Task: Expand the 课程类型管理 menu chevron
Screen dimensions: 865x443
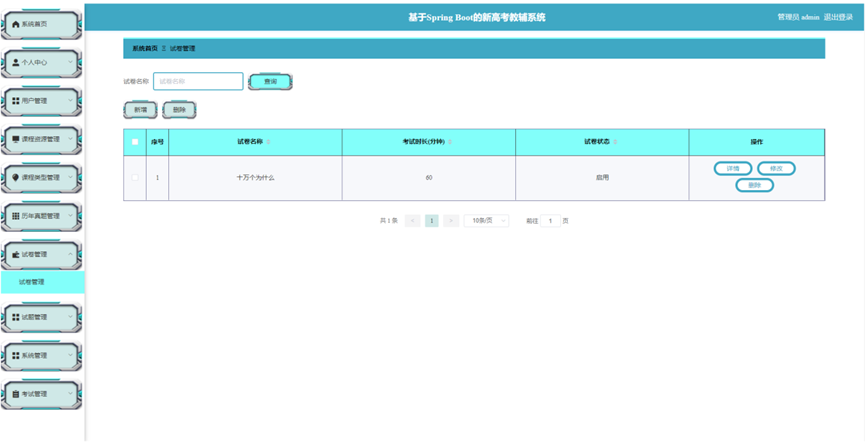Action: (x=70, y=178)
